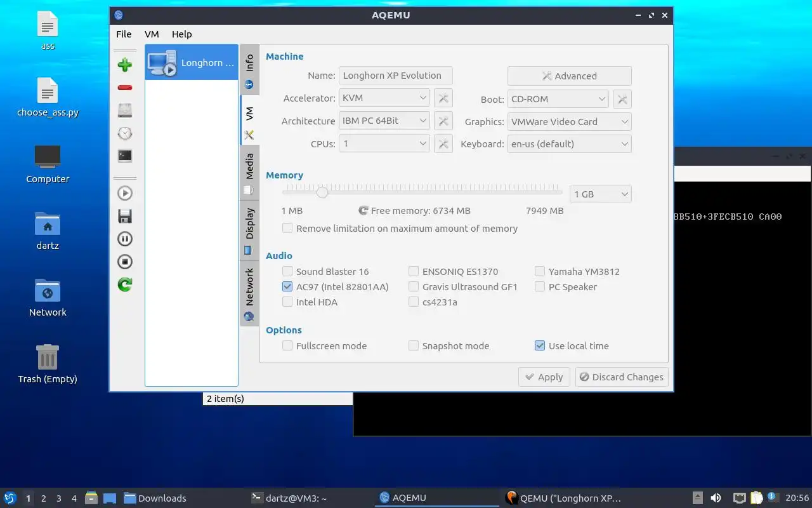The height and width of the screenshot is (508, 812).
Task: Select the choose_ass.py desktop file
Action: point(48,98)
